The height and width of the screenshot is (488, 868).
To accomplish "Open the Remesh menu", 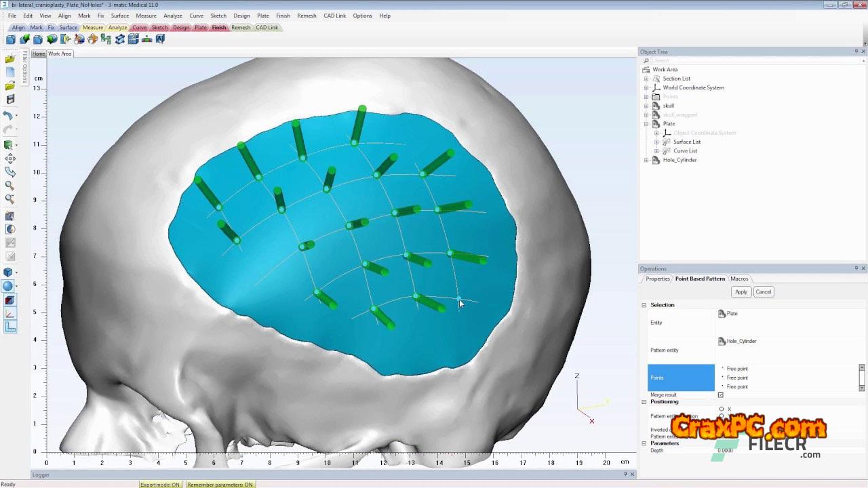I will (307, 16).
